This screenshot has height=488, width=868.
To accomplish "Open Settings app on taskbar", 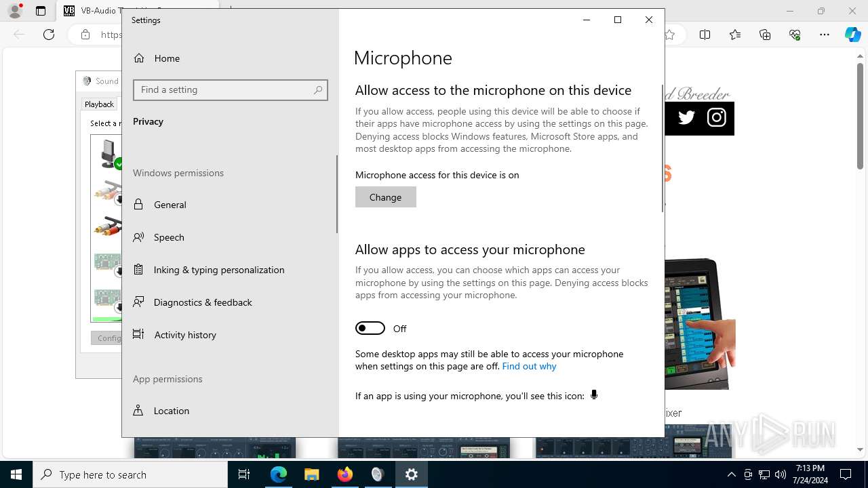I will [x=412, y=474].
